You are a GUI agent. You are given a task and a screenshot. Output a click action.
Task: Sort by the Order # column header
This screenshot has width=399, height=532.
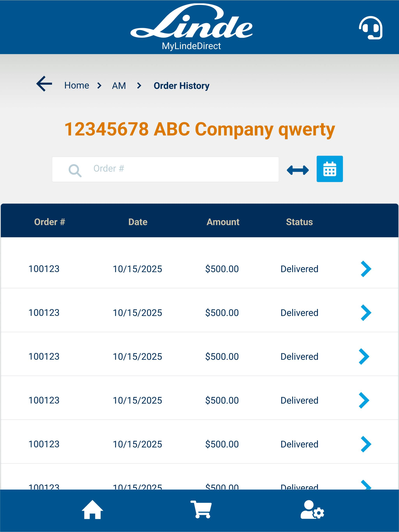point(49,222)
